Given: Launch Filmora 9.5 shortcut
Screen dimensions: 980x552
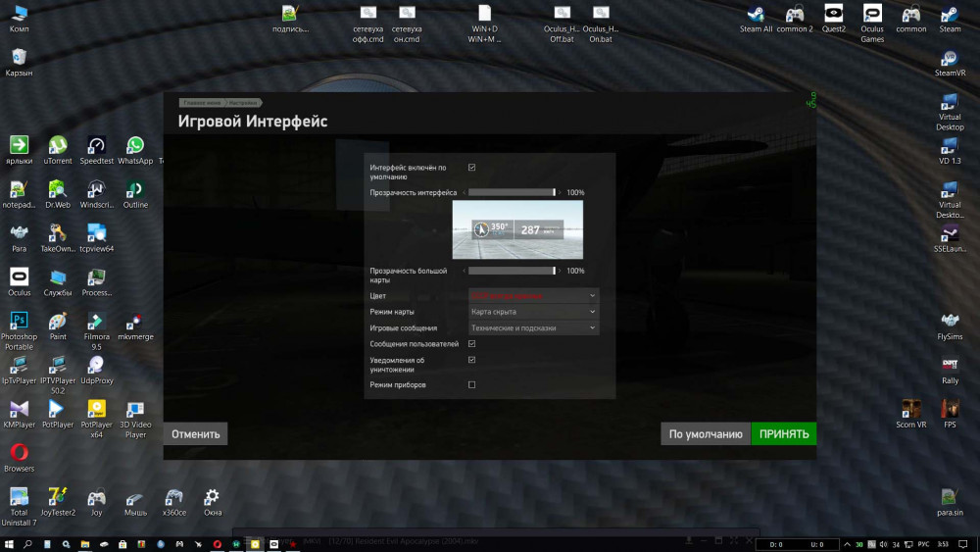Looking at the screenshot, I should pyautogui.click(x=96, y=330).
